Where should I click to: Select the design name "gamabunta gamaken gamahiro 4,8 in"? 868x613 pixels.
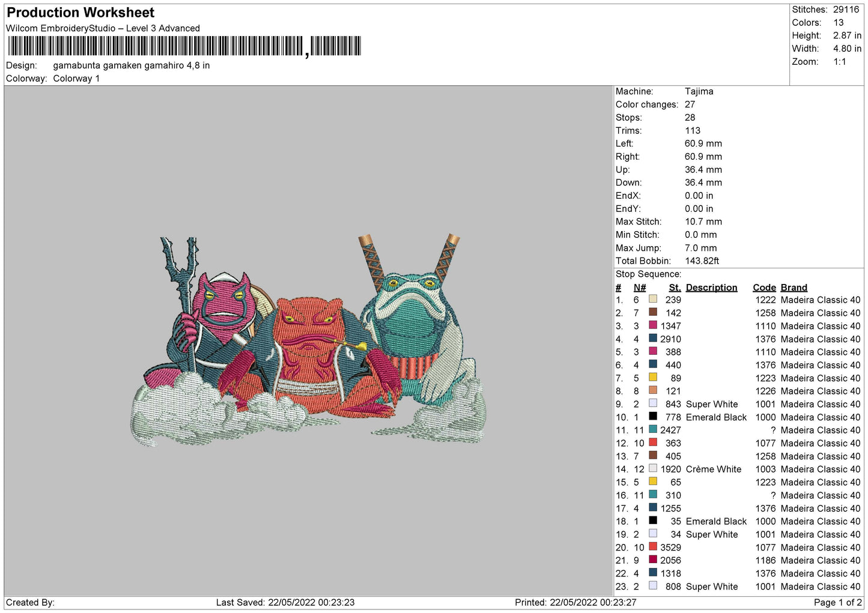coord(132,65)
